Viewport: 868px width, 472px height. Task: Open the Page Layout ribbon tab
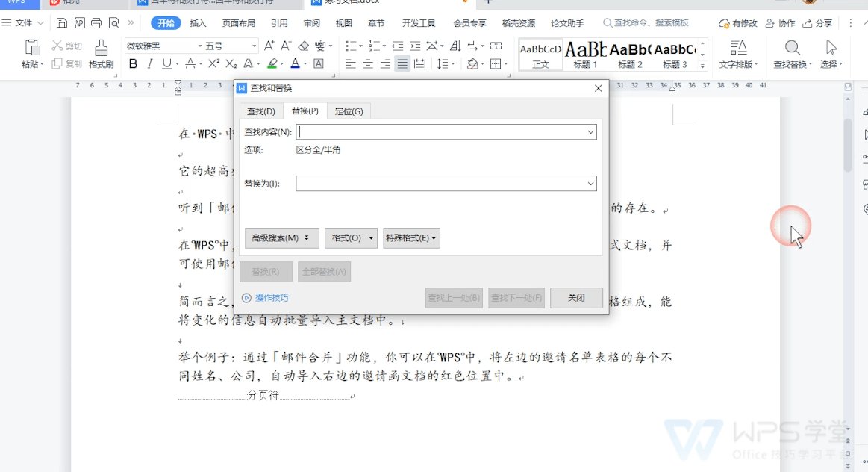coord(239,22)
